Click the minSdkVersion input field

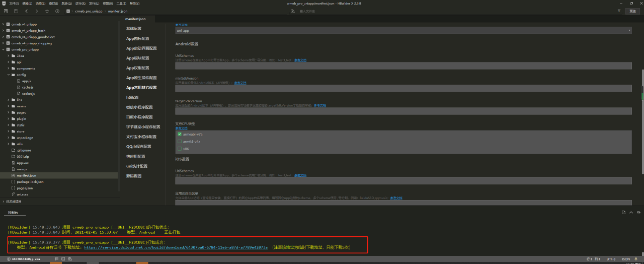403,88
